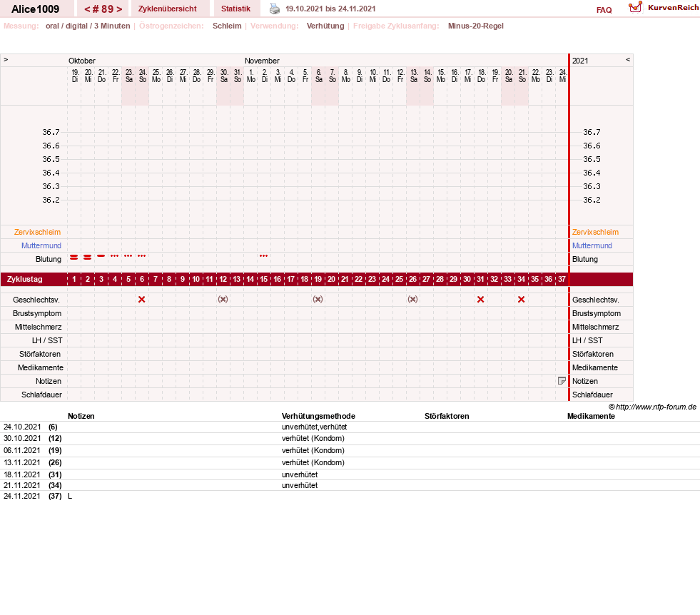The width and height of the screenshot is (700, 615).
Task: Click the November month label
Action: 262,61
